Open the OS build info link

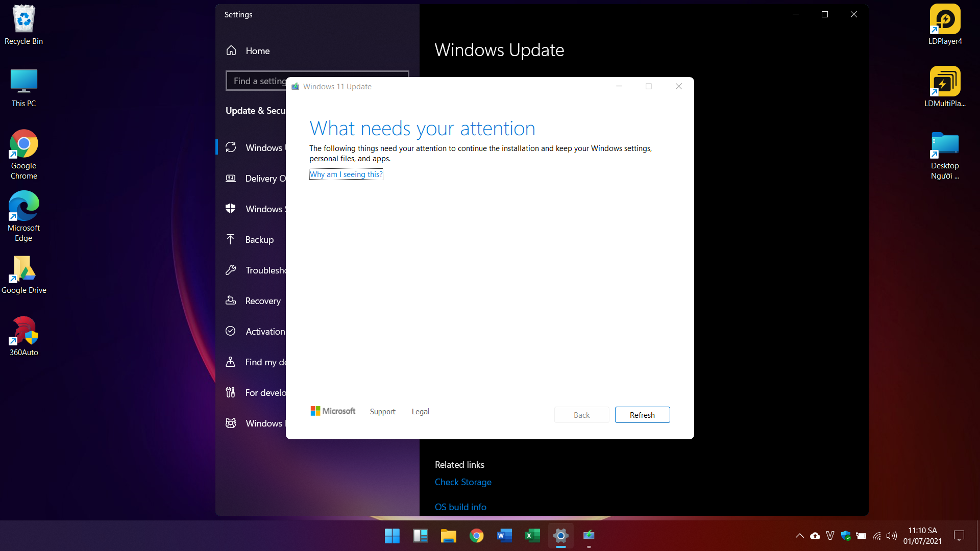click(460, 507)
